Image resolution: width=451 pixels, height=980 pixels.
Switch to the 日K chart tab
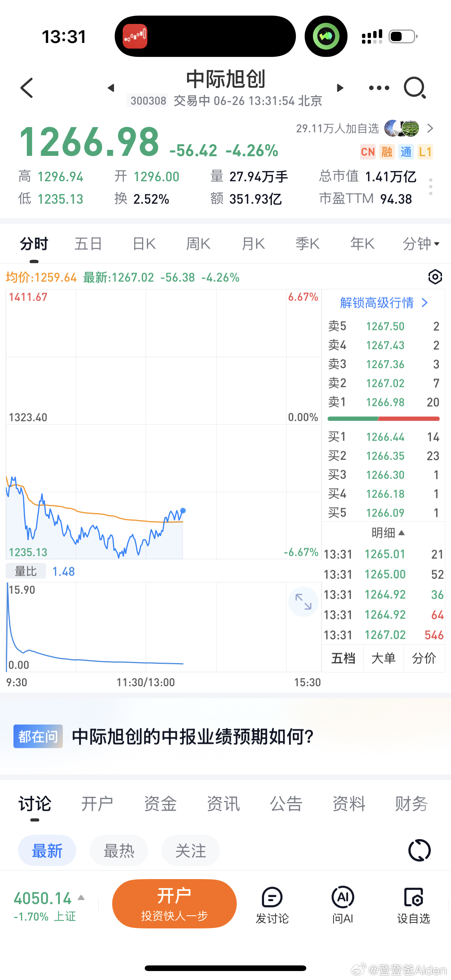click(144, 243)
